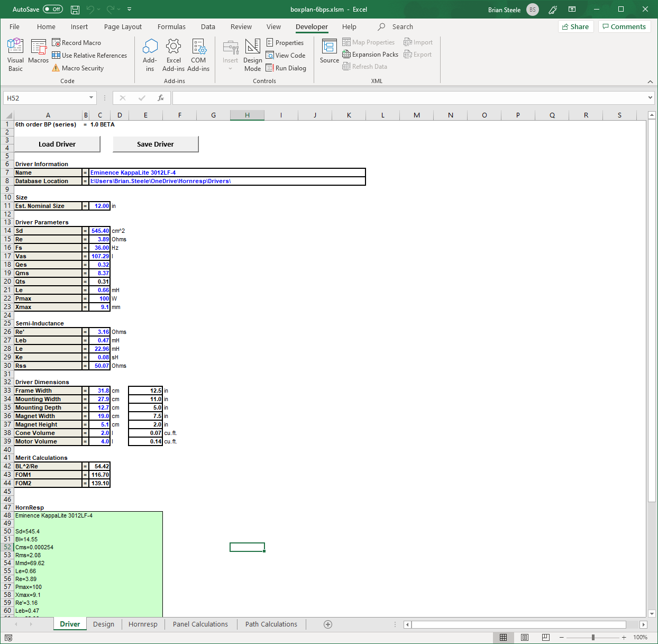Click Map Properties

[369, 42]
